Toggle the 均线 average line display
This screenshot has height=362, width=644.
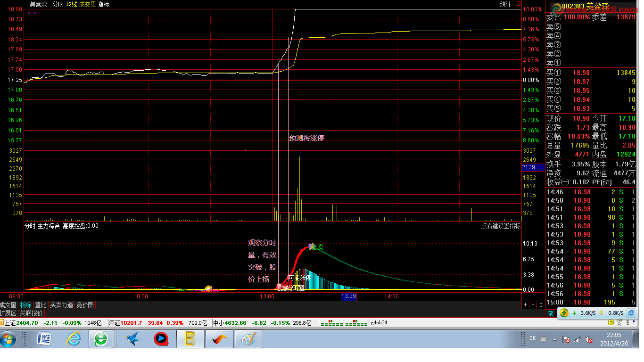[71, 4]
